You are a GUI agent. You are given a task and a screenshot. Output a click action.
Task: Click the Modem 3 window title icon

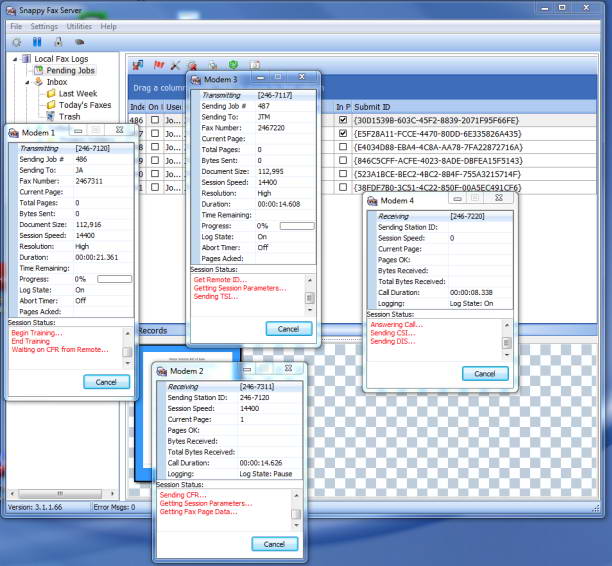coord(196,80)
